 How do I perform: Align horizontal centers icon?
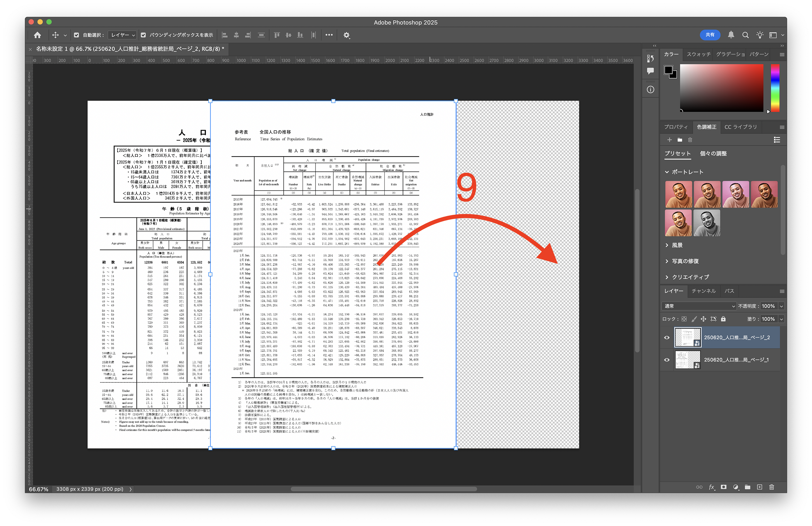[x=236, y=35]
